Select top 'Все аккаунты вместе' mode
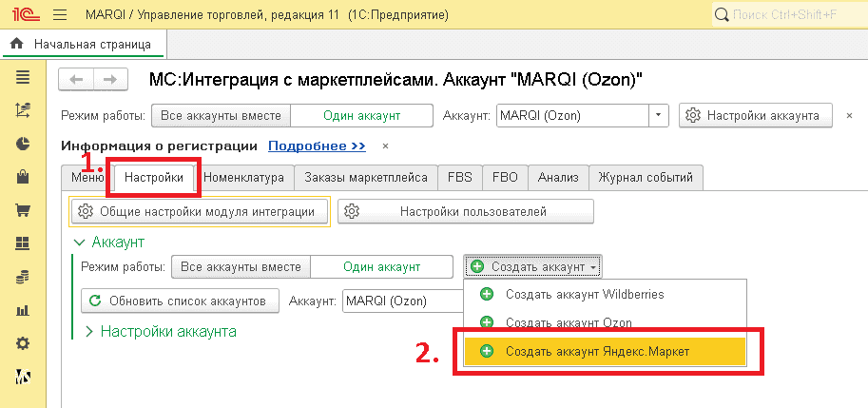 221,116
